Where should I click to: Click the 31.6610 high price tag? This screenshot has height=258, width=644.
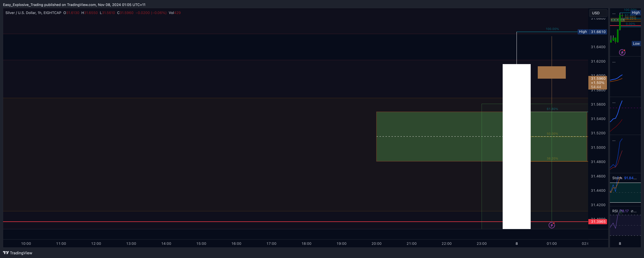pos(598,32)
